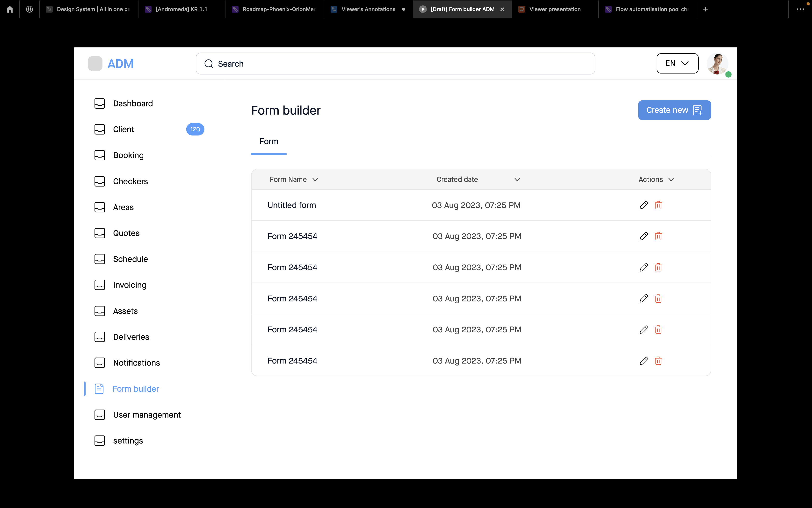Click the Create new button

pyautogui.click(x=674, y=110)
